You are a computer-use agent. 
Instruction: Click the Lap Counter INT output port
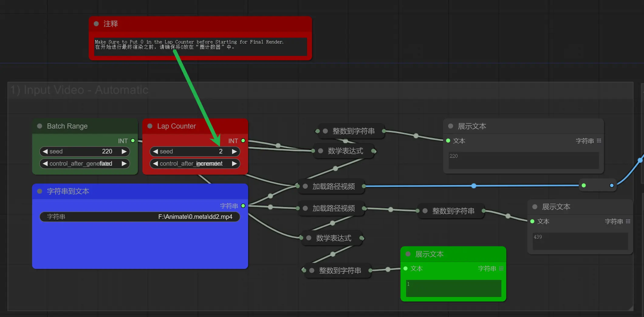243,141
